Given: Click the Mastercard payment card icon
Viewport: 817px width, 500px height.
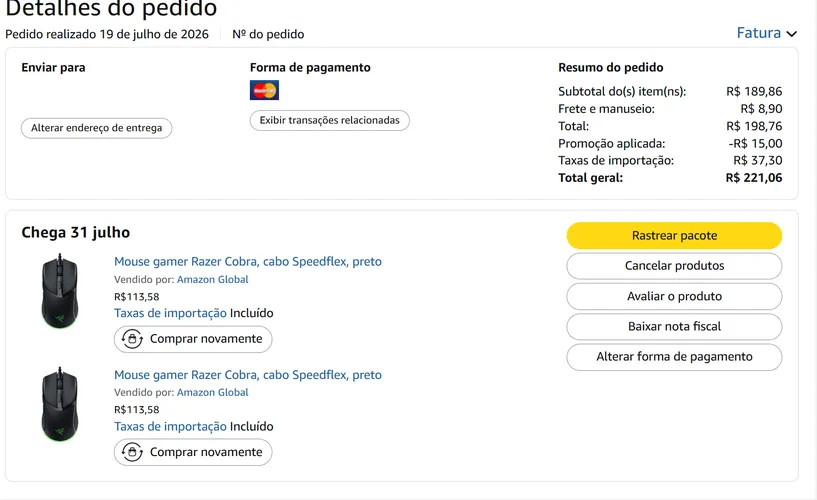Looking at the screenshot, I should pos(264,90).
